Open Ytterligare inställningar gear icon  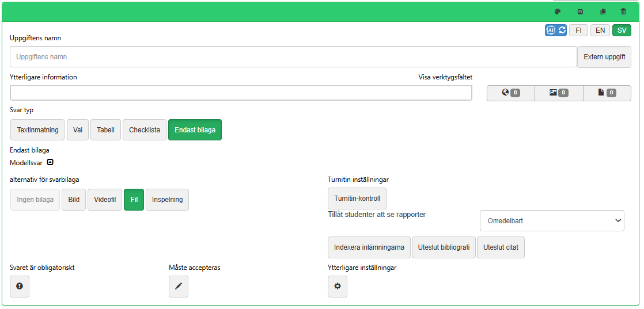tap(338, 287)
